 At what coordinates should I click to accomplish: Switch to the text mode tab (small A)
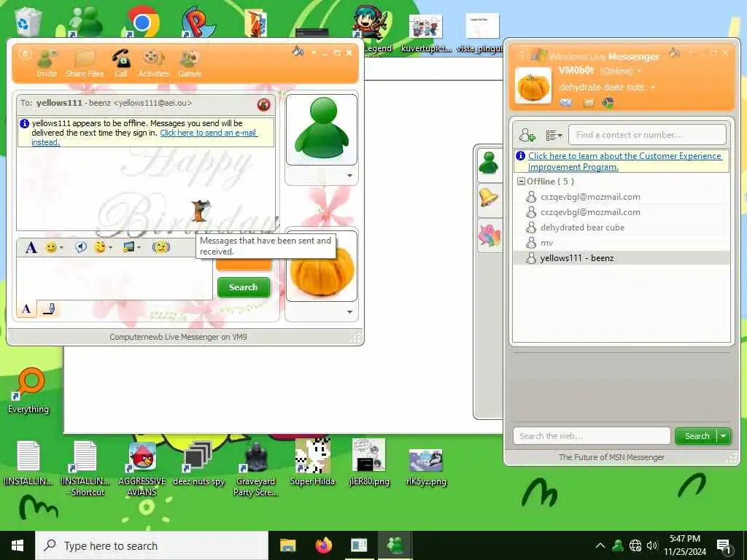tap(27, 309)
